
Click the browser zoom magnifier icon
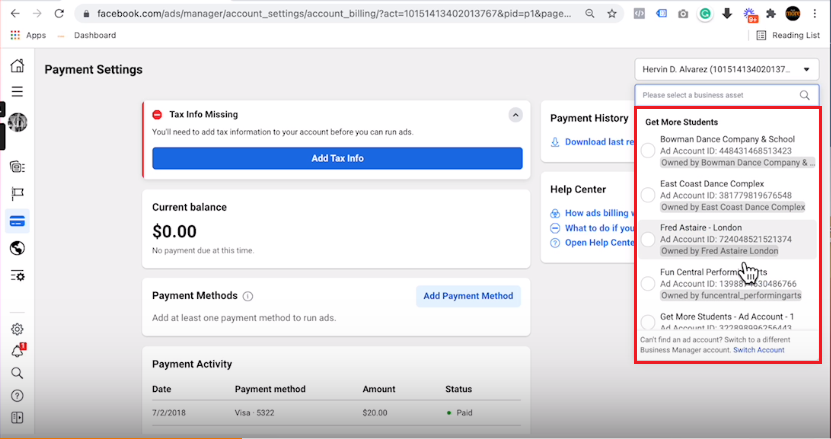(589, 14)
